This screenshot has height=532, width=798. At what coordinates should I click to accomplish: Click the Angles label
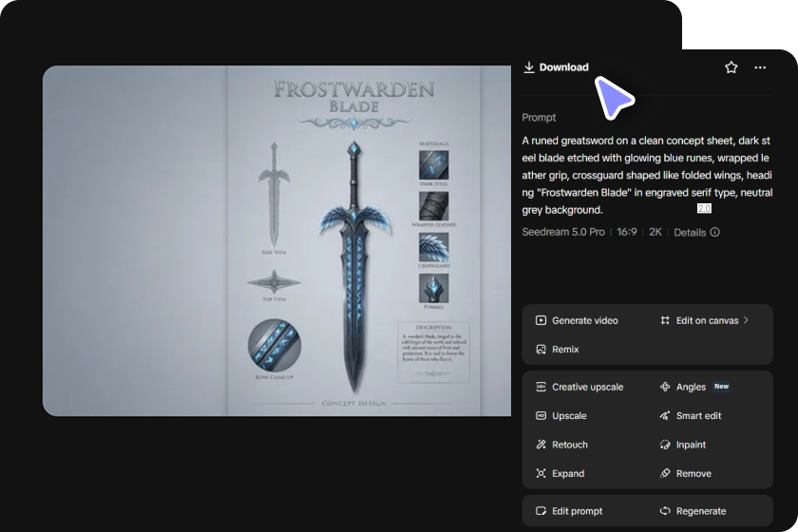(x=691, y=387)
